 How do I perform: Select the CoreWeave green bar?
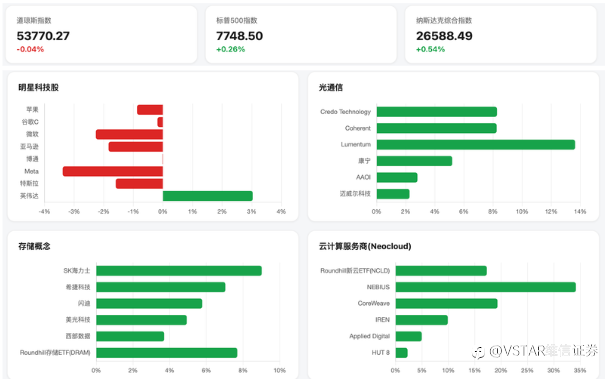(x=446, y=304)
